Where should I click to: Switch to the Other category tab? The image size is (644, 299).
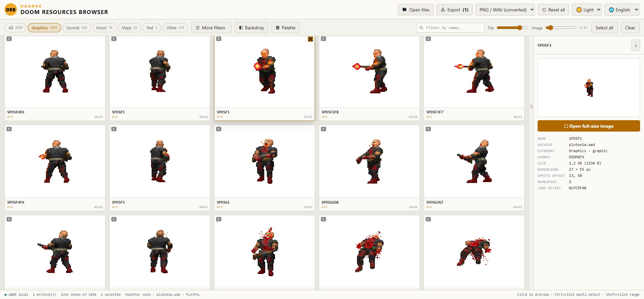pyautogui.click(x=175, y=28)
